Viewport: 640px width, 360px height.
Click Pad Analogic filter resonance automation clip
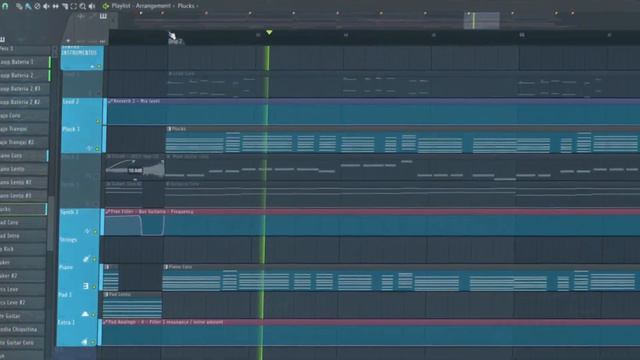(370, 333)
